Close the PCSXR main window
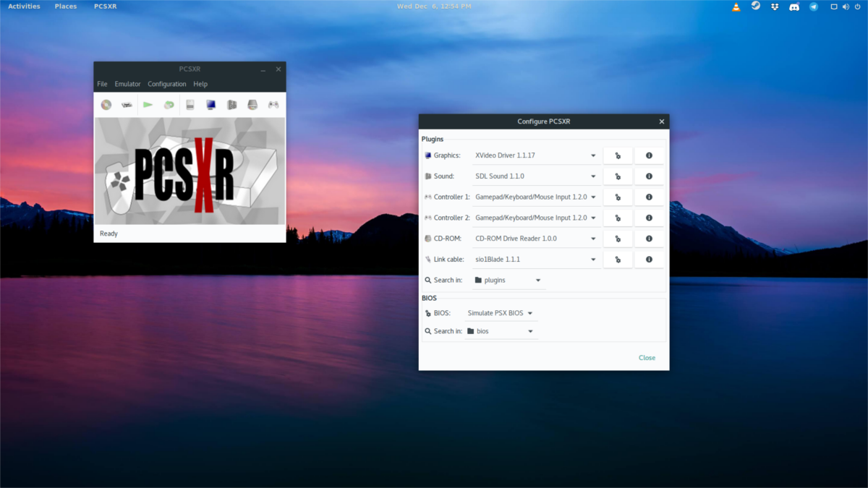 point(278,69)
